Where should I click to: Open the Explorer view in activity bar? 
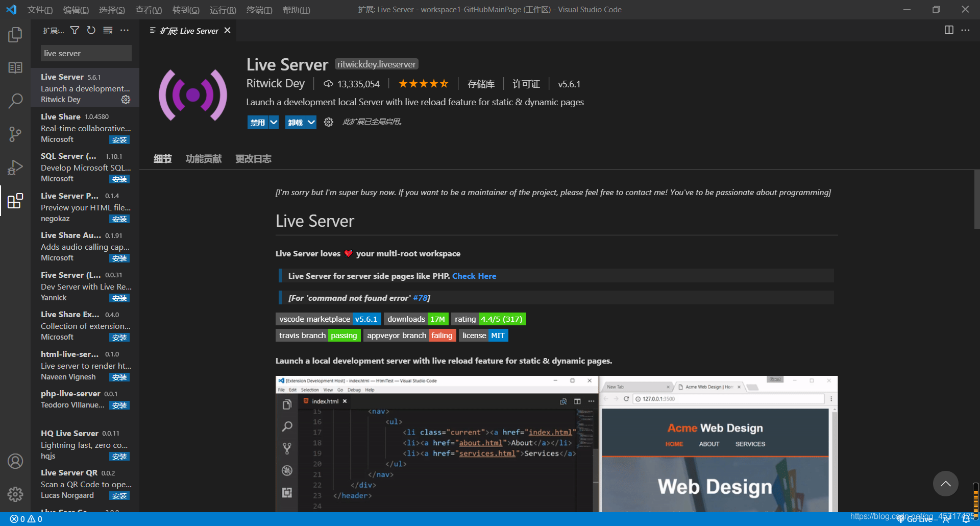(15, 35)
